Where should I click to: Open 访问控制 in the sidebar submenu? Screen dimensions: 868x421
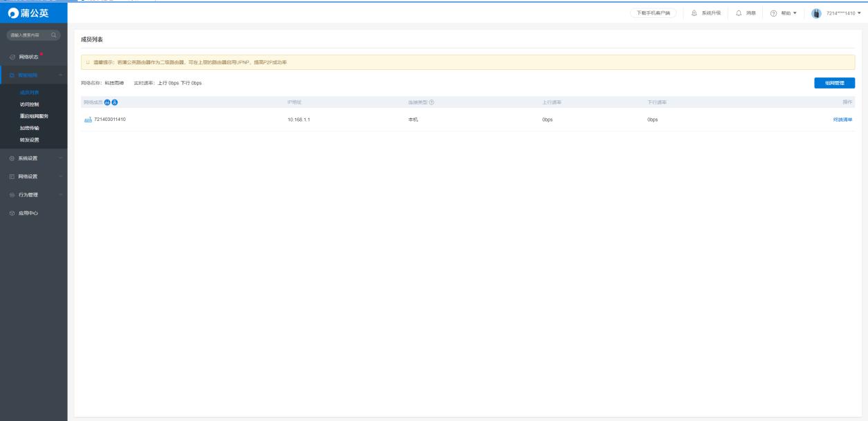point(29,104)
